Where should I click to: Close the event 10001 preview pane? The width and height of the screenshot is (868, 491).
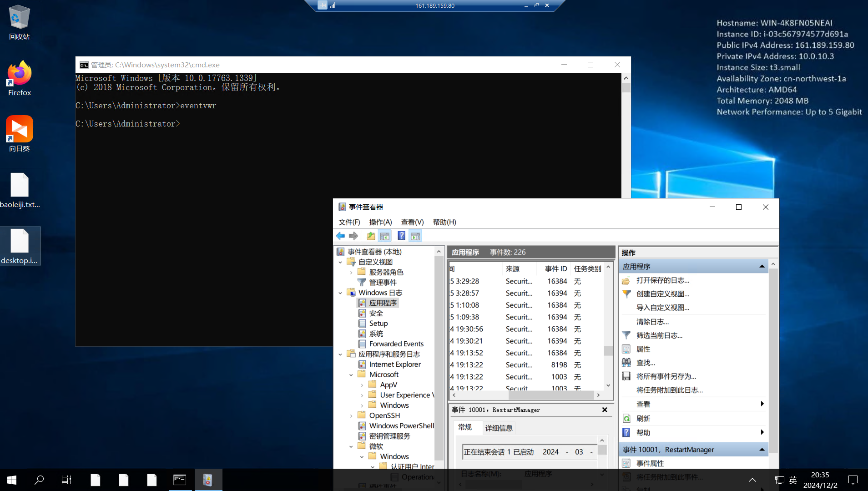tap(605, 410)
